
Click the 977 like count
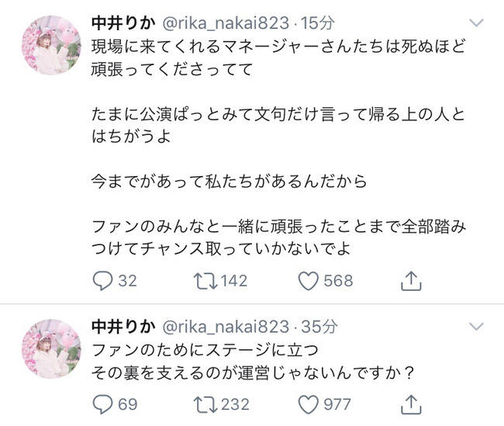[338, 403]
